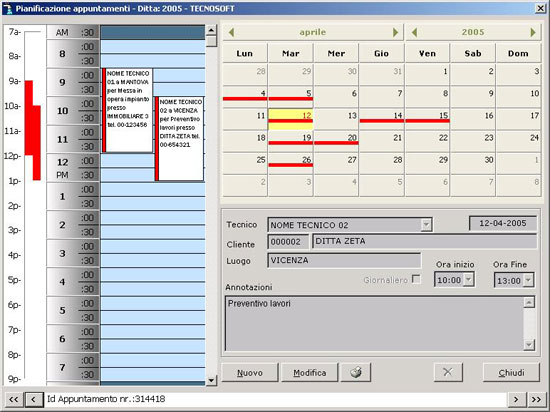Select April 12 in calendar
Image resolution: width=550 pixels, height=412 pixels.
coord(290,119)
